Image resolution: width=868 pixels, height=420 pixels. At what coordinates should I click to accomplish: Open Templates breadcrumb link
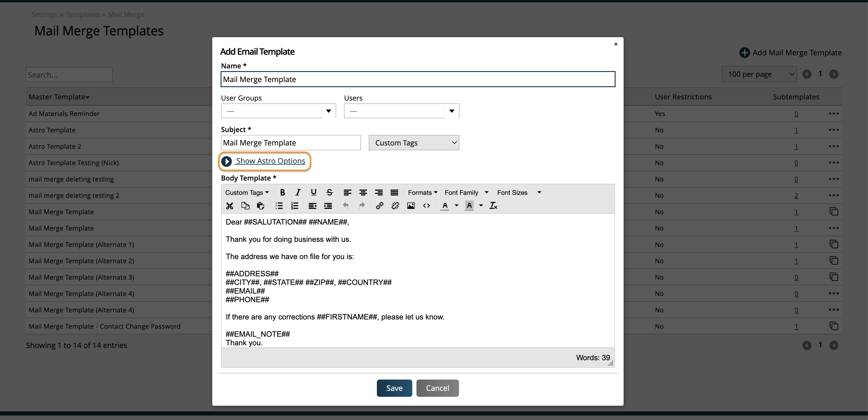82,15
